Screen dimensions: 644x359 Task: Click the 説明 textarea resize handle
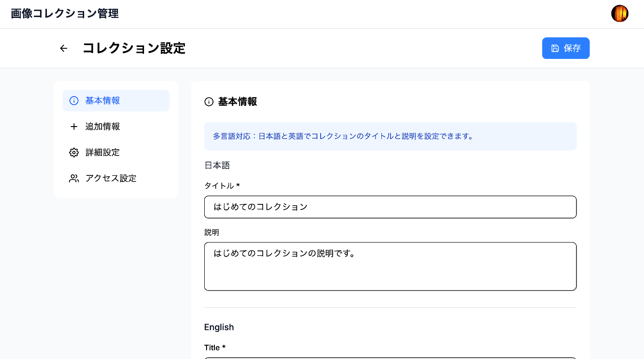pos(574,288)
